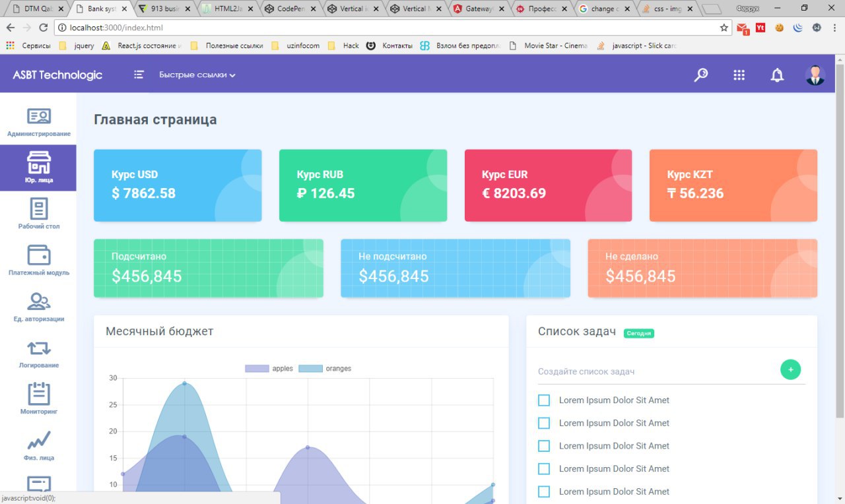Viewport: 845px width, 504px height.
Task: Open the Мониторинг clipboard icon
Action: (x=38, y=393)
